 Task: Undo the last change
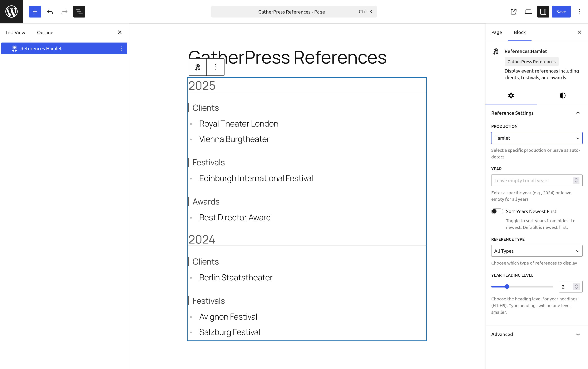tap(50, 11)
